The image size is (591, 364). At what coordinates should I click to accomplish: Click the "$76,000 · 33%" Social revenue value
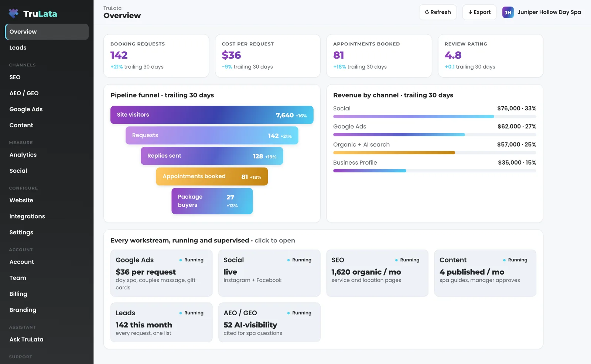(x=517, y=109)
